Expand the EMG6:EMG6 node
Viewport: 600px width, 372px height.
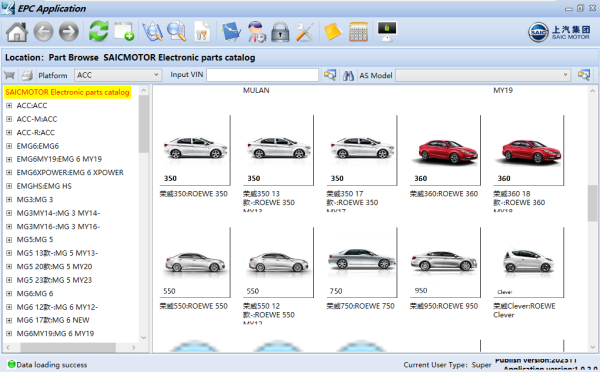pos(9,146)
